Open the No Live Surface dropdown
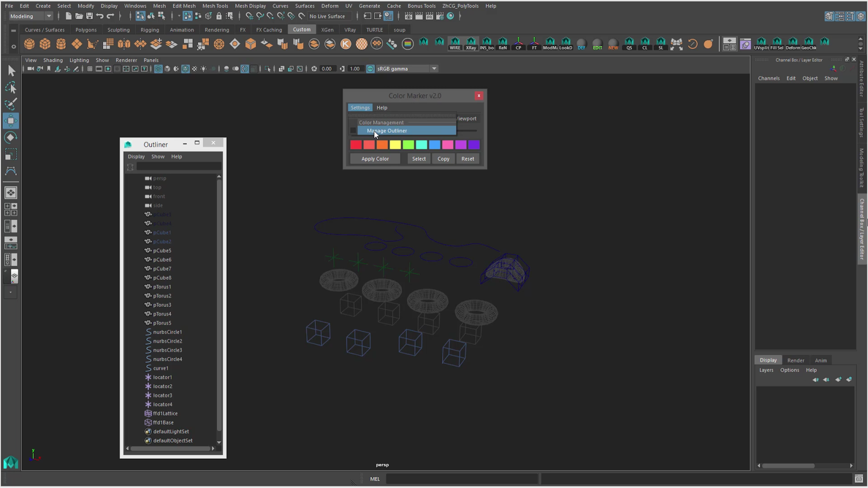The image size is (868, 488). coord(328,16)
